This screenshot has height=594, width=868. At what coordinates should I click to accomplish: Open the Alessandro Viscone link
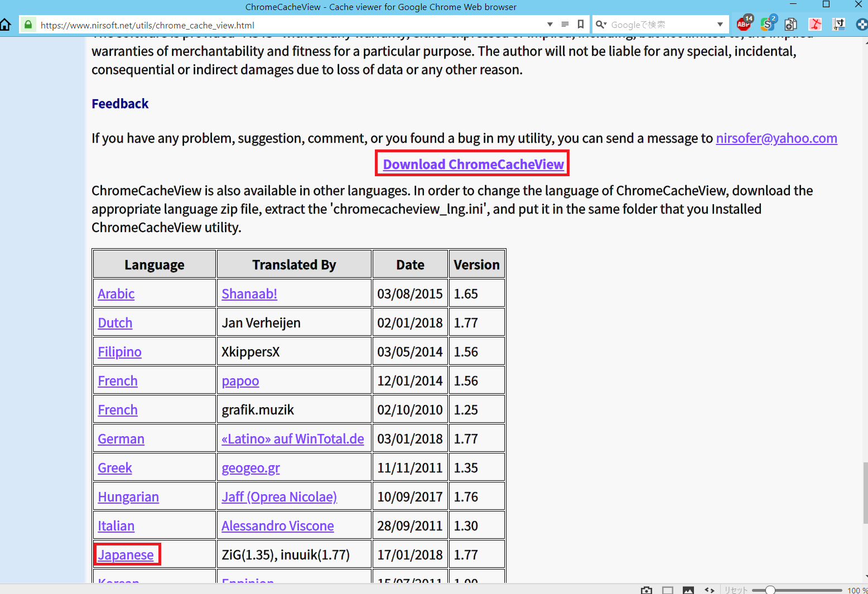click(278, 526)
